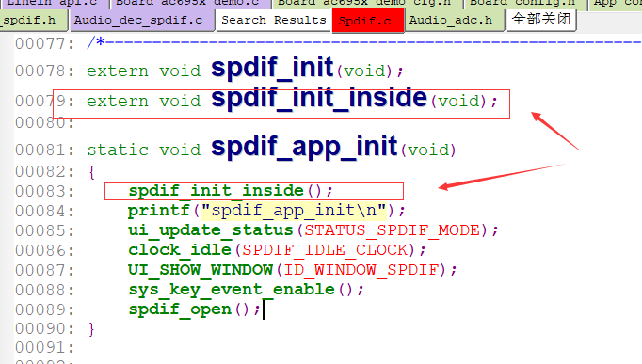Click ui_update_status on line 85
642x364 pixels.
pyautogui.click(x=211, y=230)
